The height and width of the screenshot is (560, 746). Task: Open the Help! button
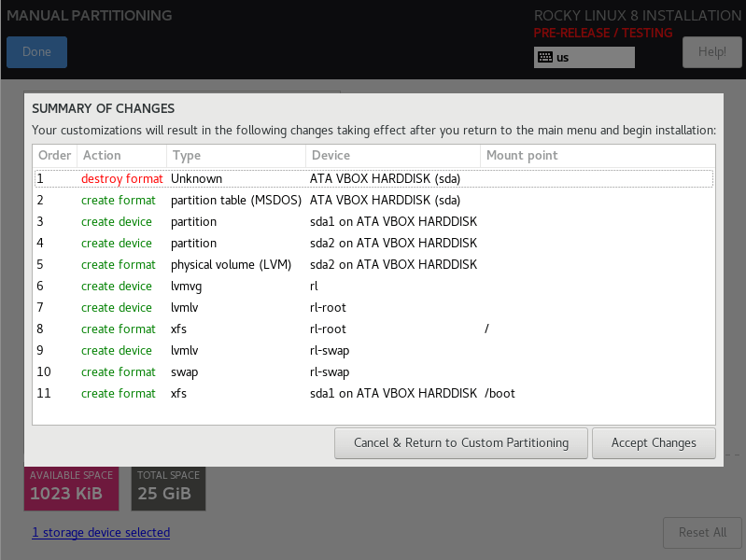click(711, 52)
